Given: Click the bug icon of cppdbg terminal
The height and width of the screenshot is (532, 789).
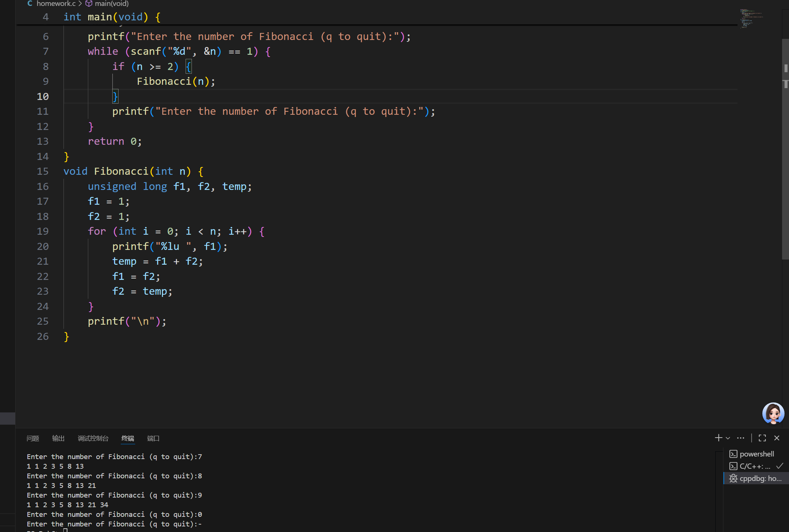Looking at the screenshot, I should click(x=733, y=478).
